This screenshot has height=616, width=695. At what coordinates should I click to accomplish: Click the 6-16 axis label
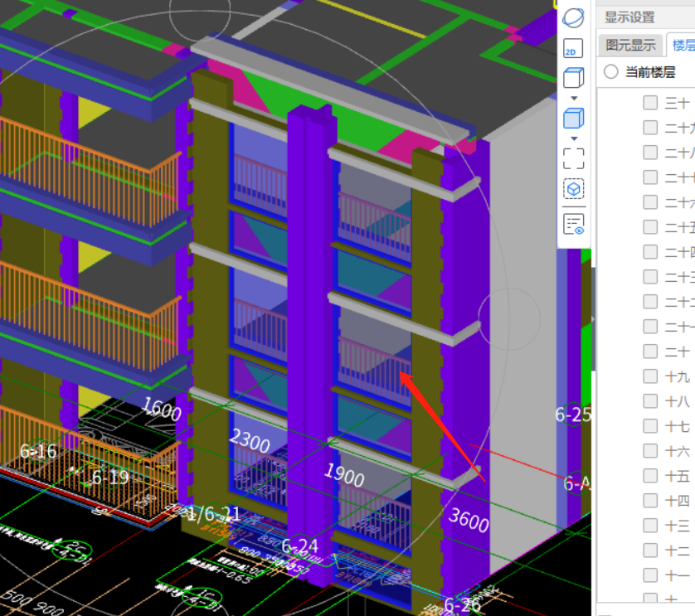pos(38,451)
